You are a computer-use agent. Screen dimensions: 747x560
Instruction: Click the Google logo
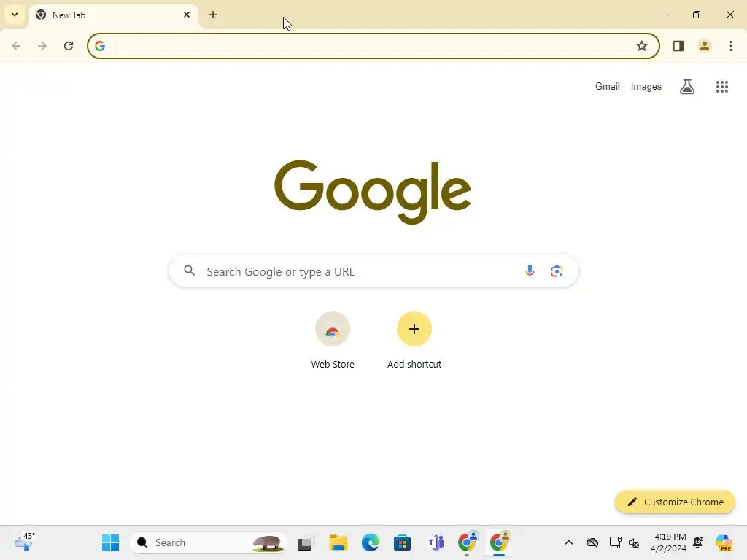tap(373, 192)
